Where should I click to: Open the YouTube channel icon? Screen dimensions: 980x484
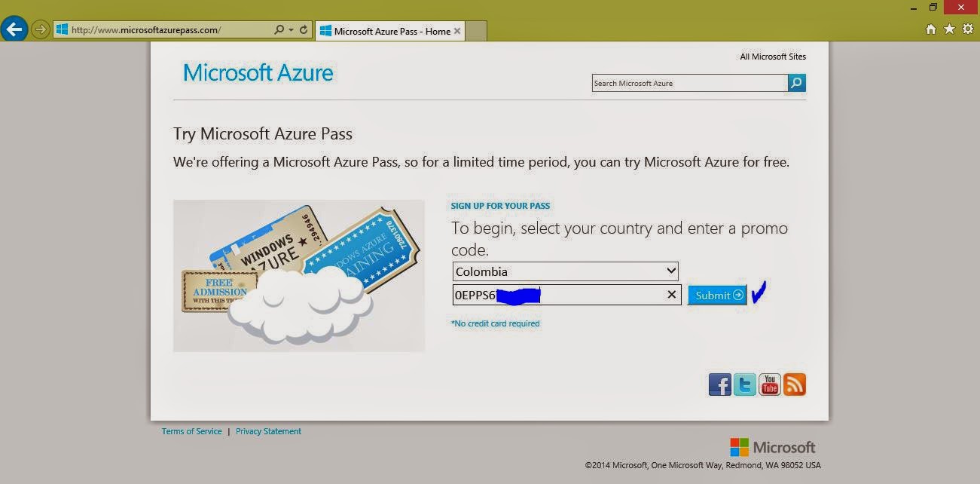[x=769, y=384]
